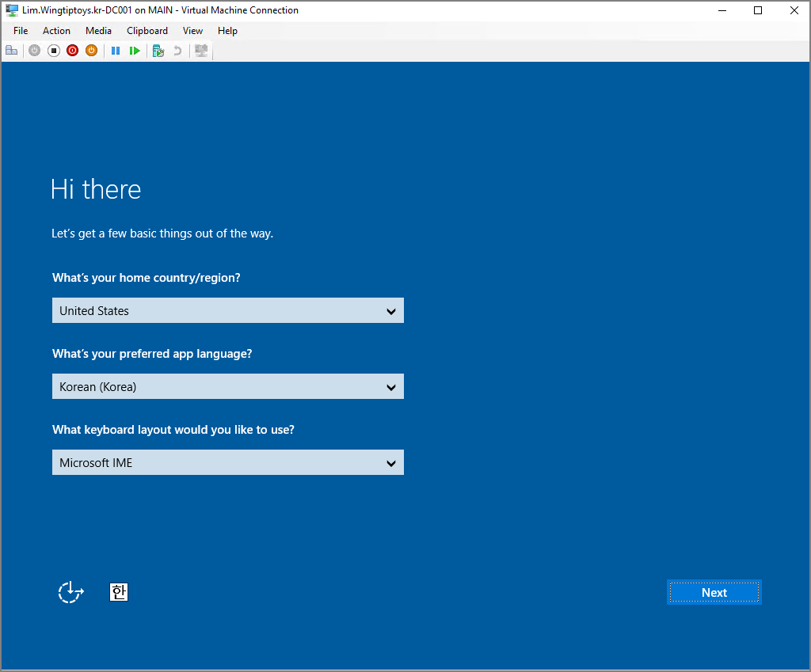The height and width of the screenshot is (672, 811).
Task: Open the preferred app language dropdown
Action: (227, 386)
